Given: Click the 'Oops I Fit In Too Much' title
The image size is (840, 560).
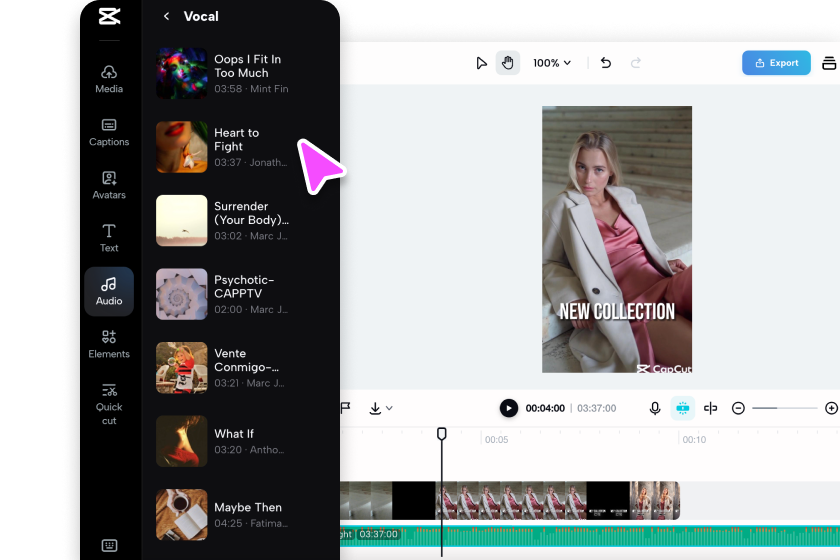Looking at the screenshot, I should click(x=248, y=66).
